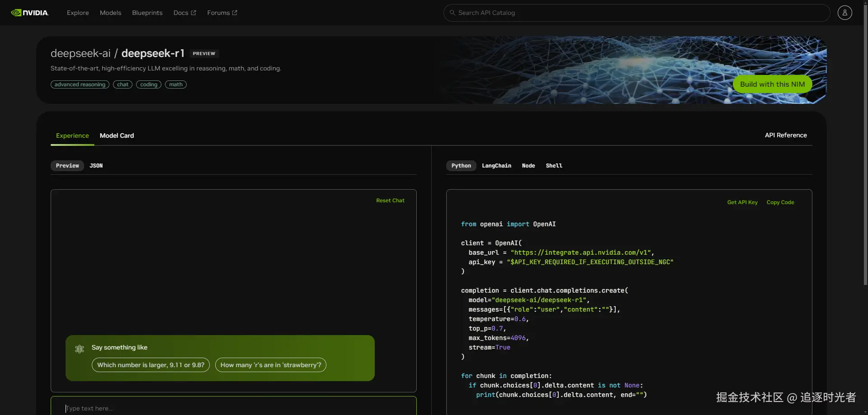868x415 pixels.
Task: Switch to the LangChain code tab
Action: click(x=496, y=166)
